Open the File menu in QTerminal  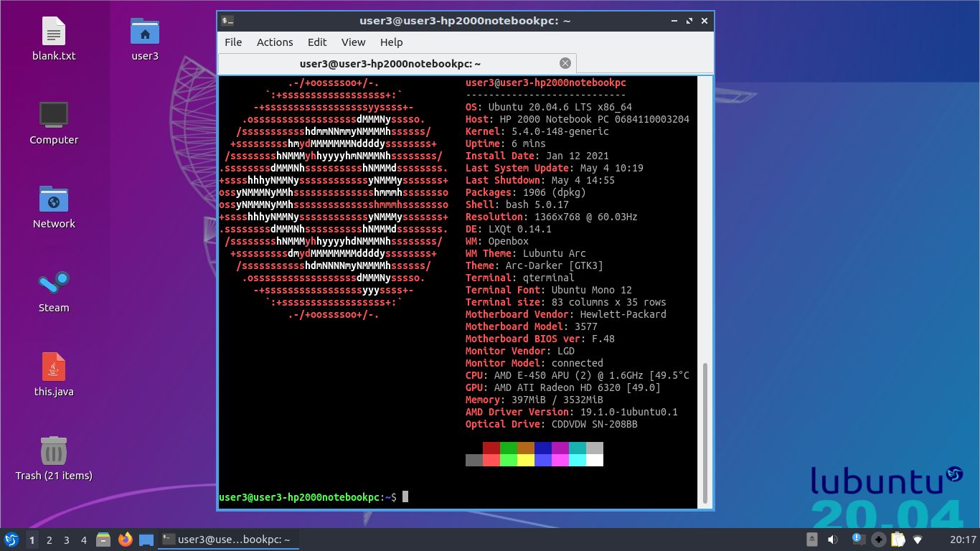[233, 42]
